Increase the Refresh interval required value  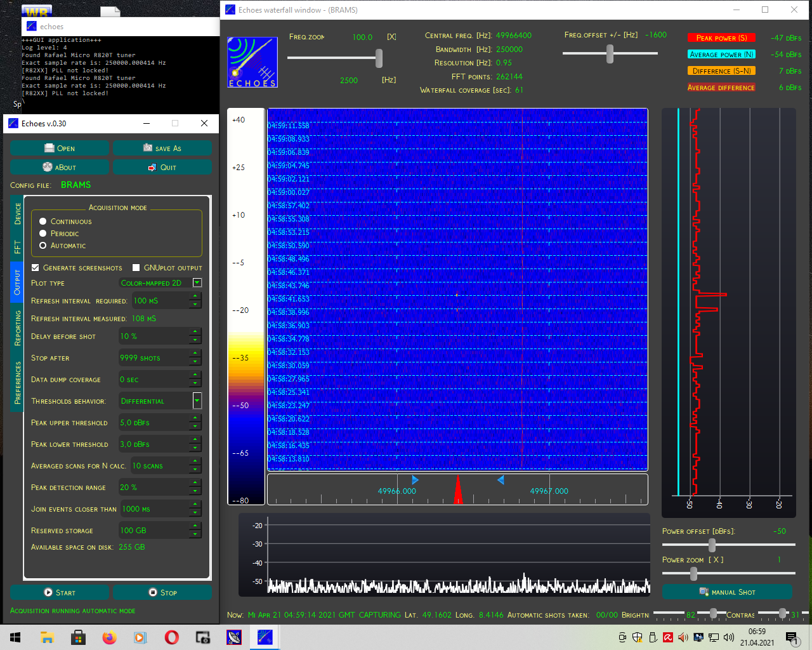(x=195, y=297)
